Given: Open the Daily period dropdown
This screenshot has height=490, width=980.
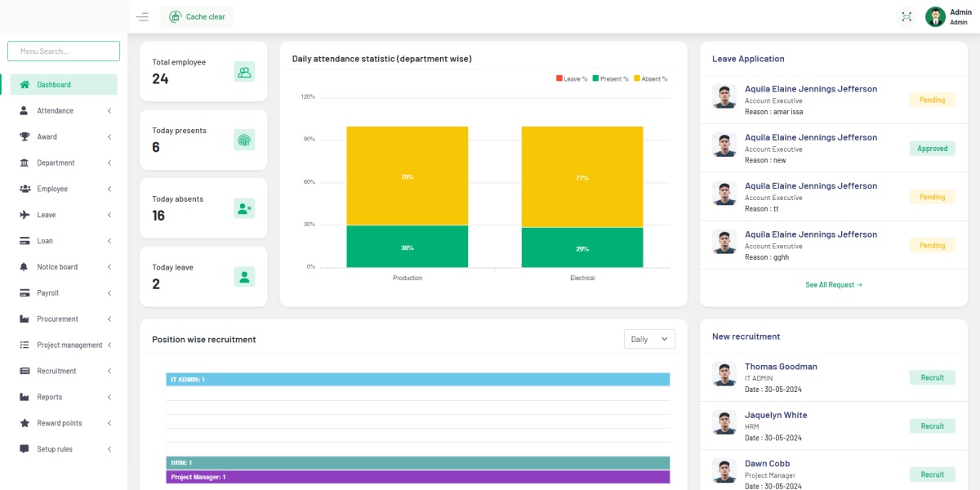Looking at the screenshot, I should tap(649, 339).
